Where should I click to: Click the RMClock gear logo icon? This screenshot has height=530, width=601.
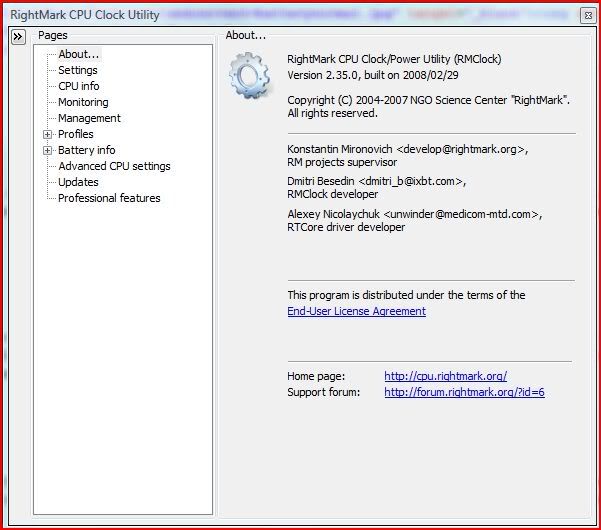tap(250, 76)
